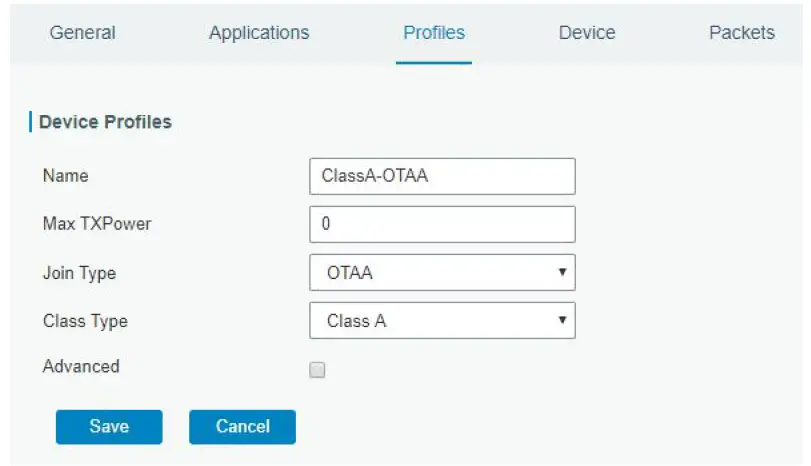Click the Advanced label text
This screenshot has width=811, height=466.
(81, 367)
